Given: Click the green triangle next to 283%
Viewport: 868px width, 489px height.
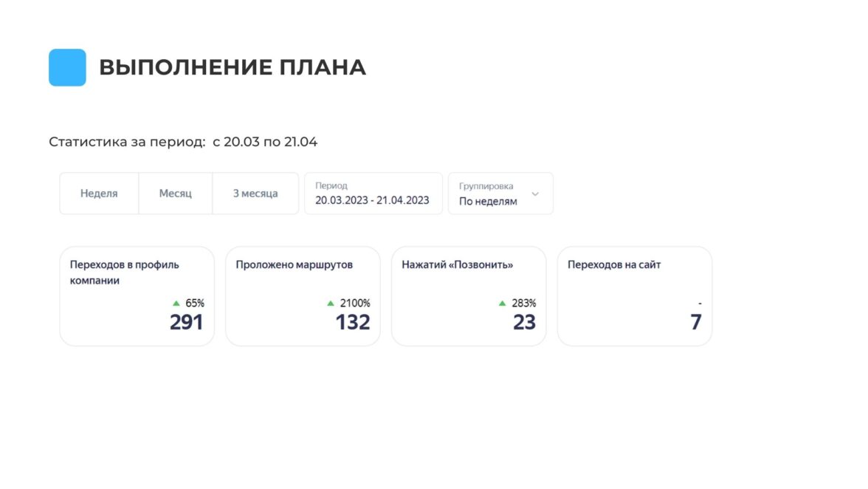Looking at the screenshot, I should click(x=503, y=303).
